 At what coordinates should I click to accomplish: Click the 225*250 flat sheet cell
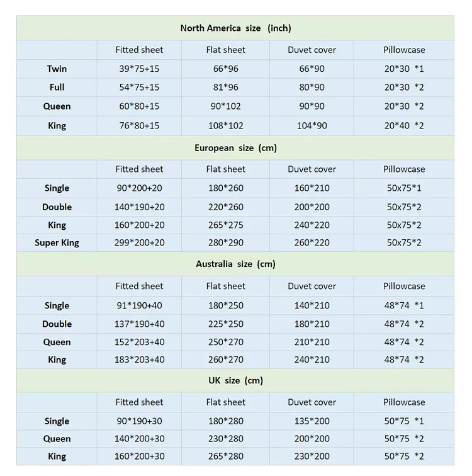(x=225, y=324)
